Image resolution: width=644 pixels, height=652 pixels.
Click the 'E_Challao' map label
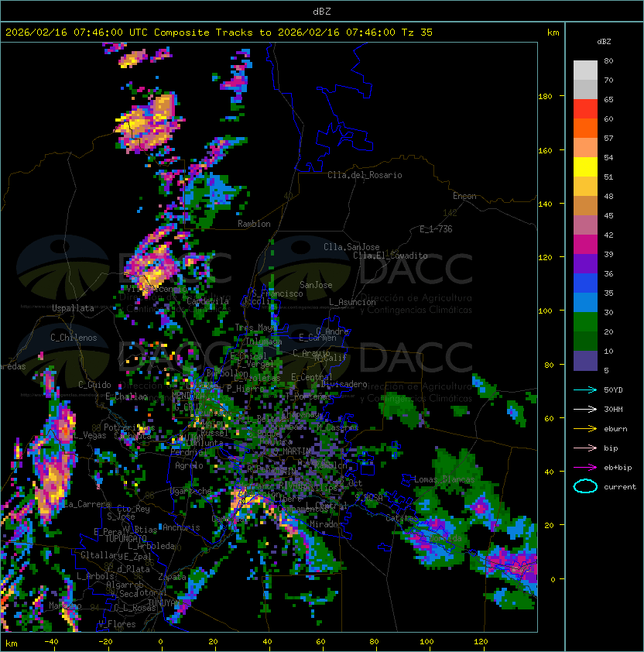pyautogui.click(x=126, y=396)
